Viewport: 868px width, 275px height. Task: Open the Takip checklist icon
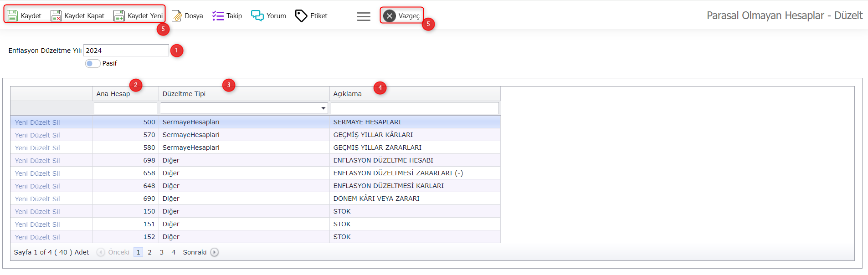[218, 16]
